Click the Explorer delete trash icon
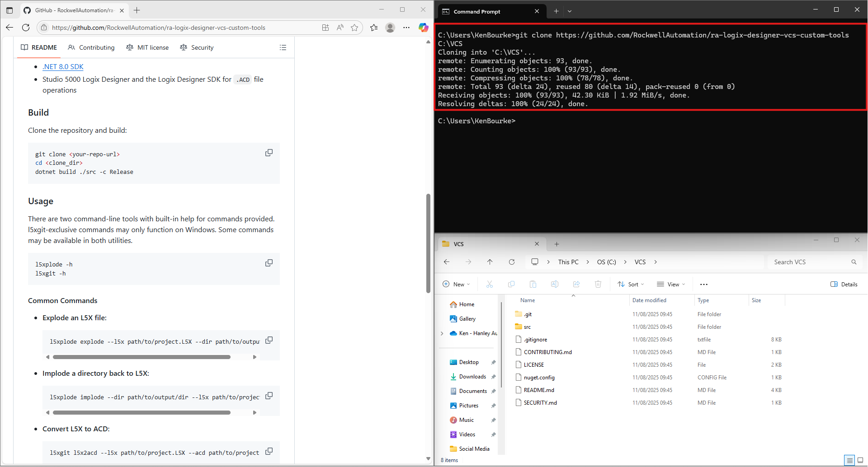 click(598, 284)
